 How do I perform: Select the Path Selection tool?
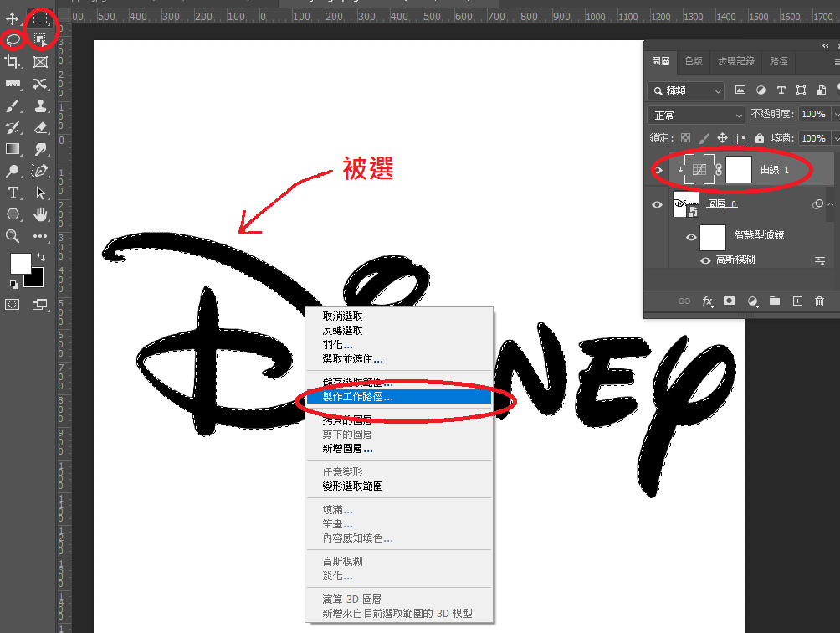pyautogui.click(x=40, y=193)
